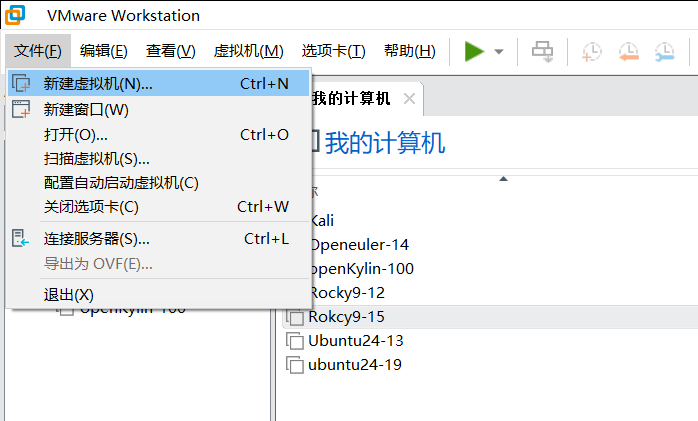
Task: Open the 查看(V) menu
Action: click(x=170, y=51)
